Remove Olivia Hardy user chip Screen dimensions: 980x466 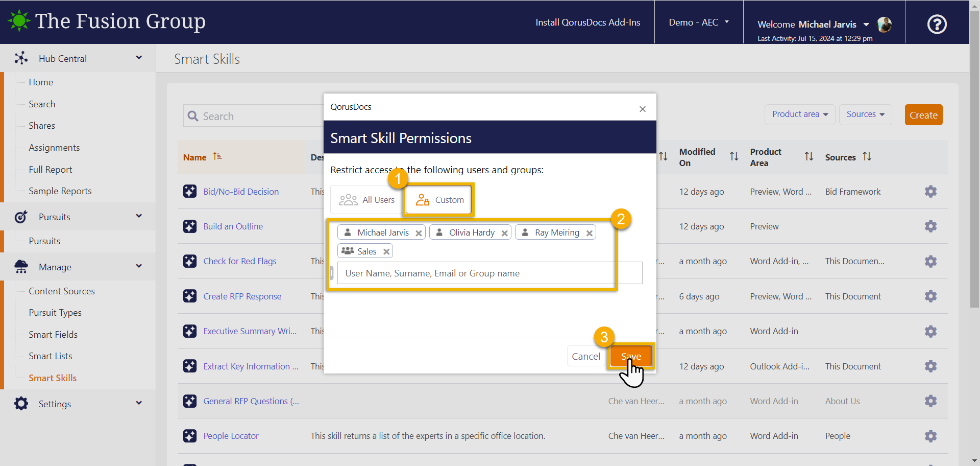(504, 233)
